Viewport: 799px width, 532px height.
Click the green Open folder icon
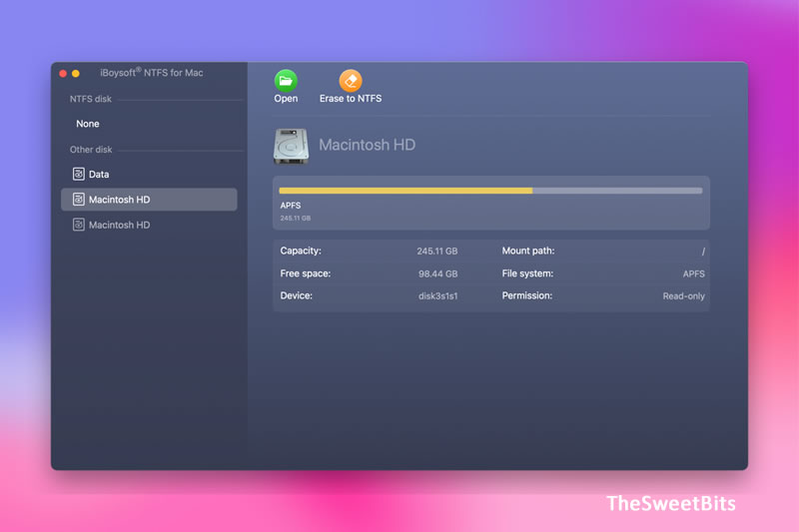286,81
